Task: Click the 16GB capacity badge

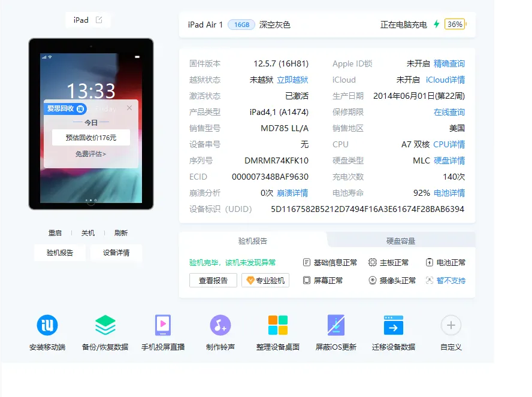Action: tap(241, 25)
